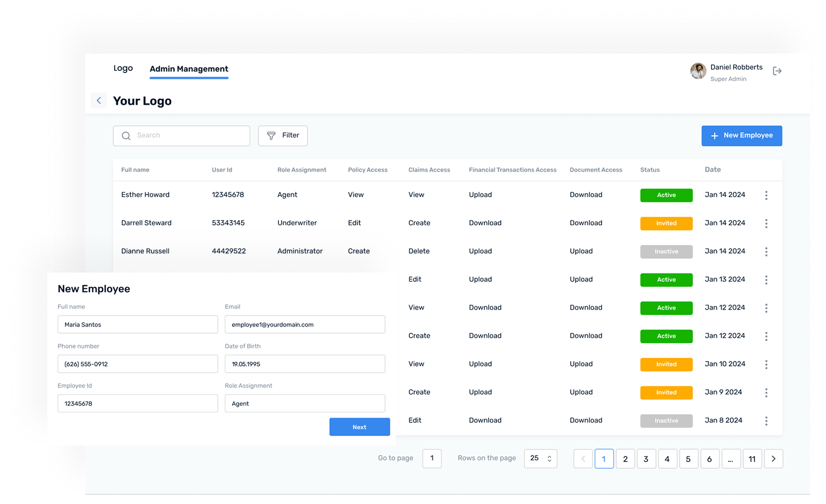Go to next page arrow in pagination

(773, 459)
